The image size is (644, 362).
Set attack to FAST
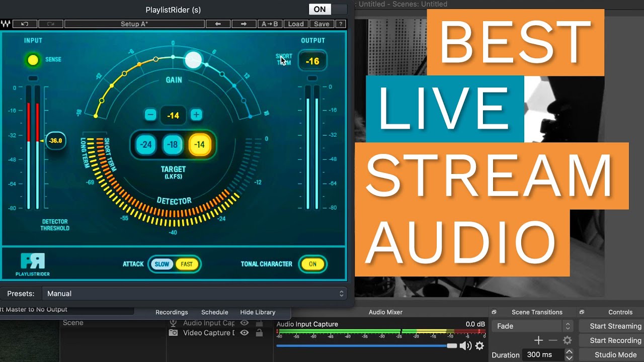coord(187,264)
